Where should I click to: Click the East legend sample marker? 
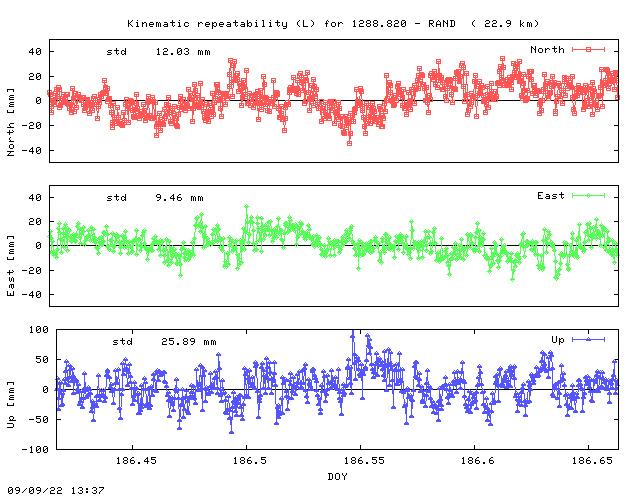click(588, 196)
